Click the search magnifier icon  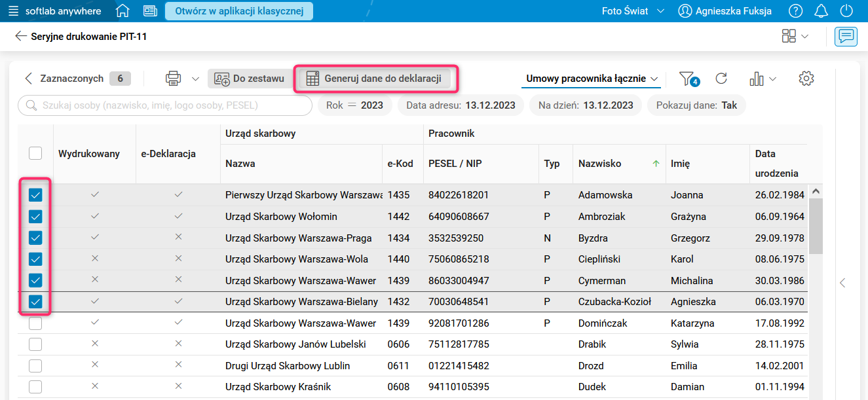coord(31,105)
